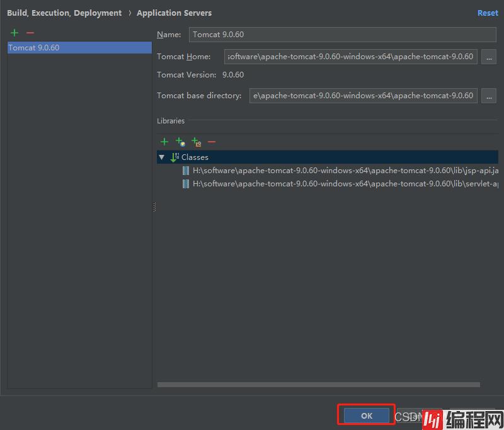504x430 pixels.
Task: Click the red remove server minus icon
Action: click(30, 33)
